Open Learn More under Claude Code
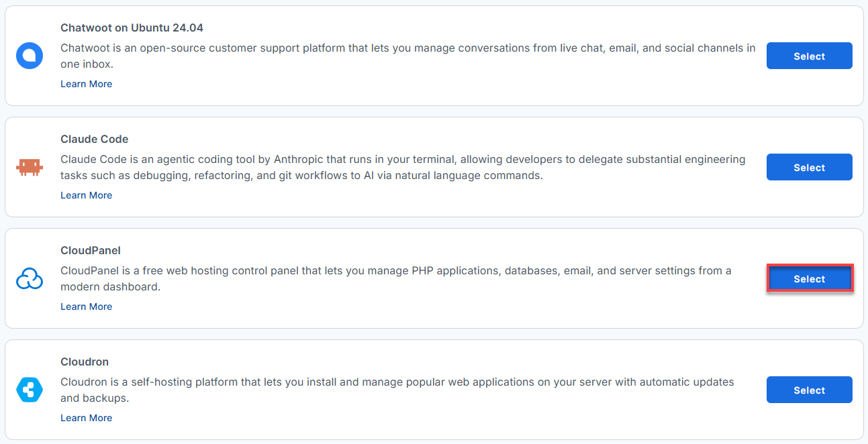Image resolution: width=868 pixels, height=444 pixels. (86, 195)
